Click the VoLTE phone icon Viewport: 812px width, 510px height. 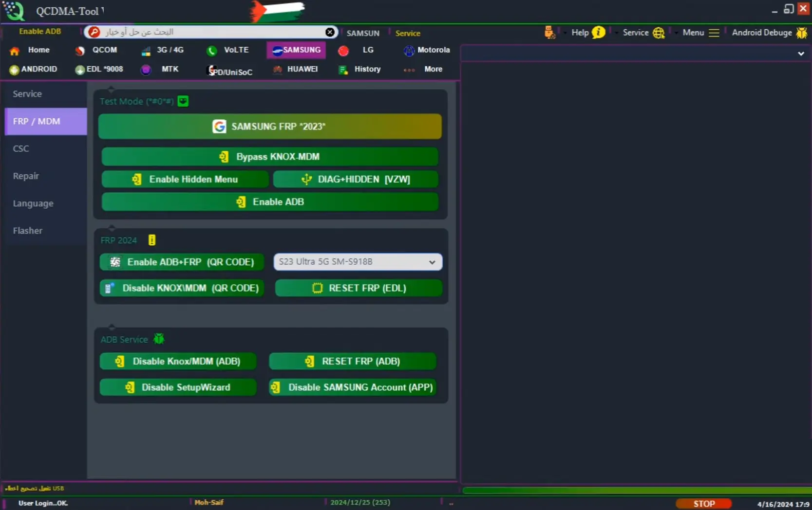tap(211, 51)
